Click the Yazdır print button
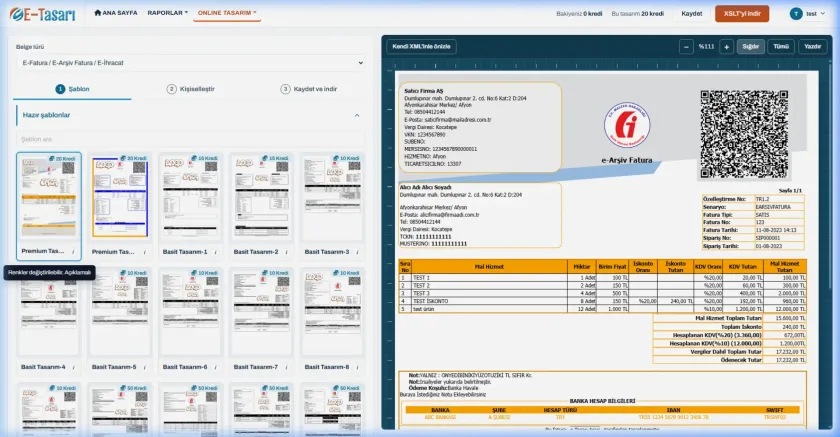The height and width of the screenshot is (437, 840). pos(812,47)
